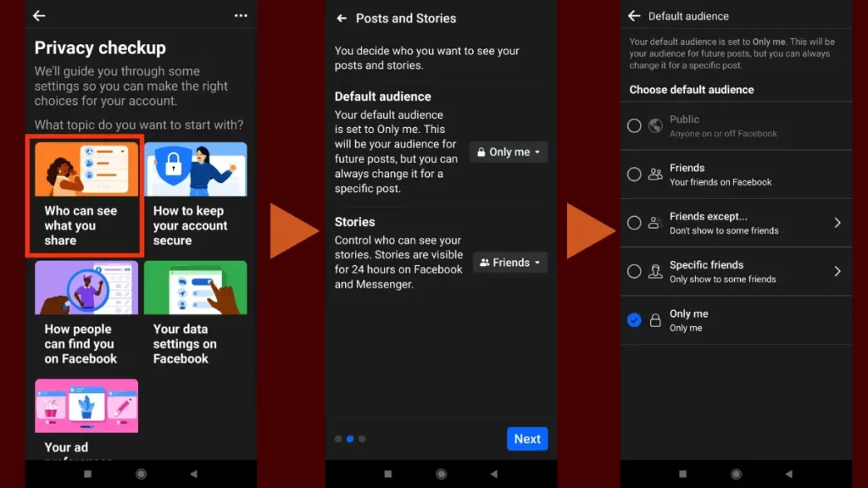Expand Friends except chevron arrow
Image resolution: width=868 pixels, height=488 pixels.
[837, 223]
